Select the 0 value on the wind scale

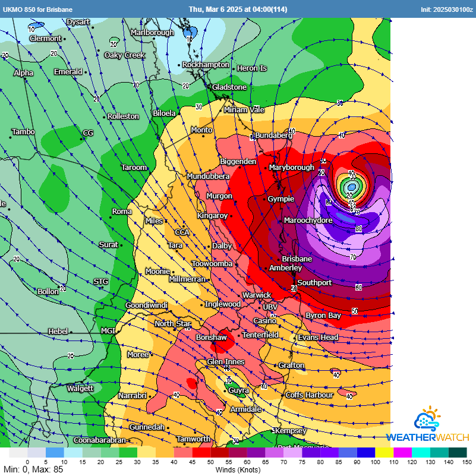tap(27, 460)
